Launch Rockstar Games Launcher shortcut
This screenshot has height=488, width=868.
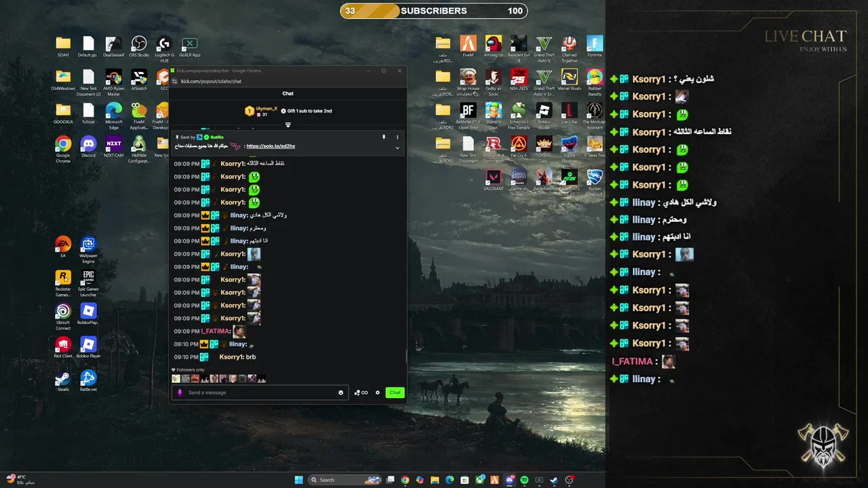63,283
